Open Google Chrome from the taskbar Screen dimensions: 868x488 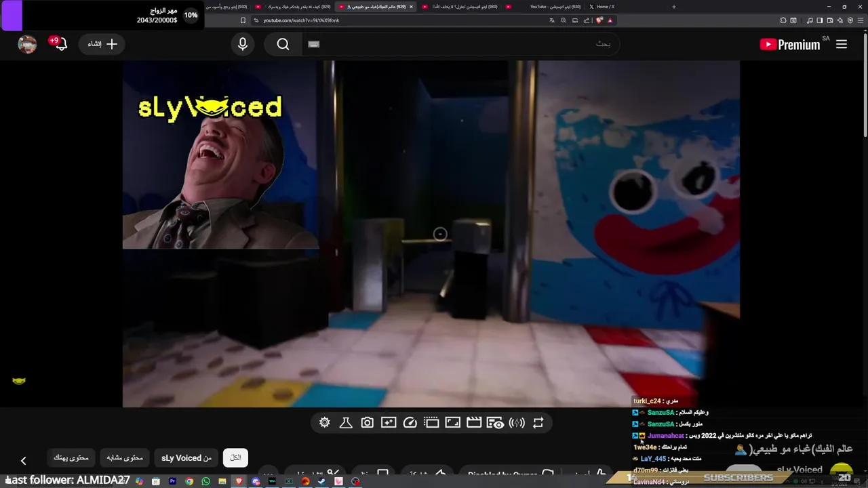(189, 481)
